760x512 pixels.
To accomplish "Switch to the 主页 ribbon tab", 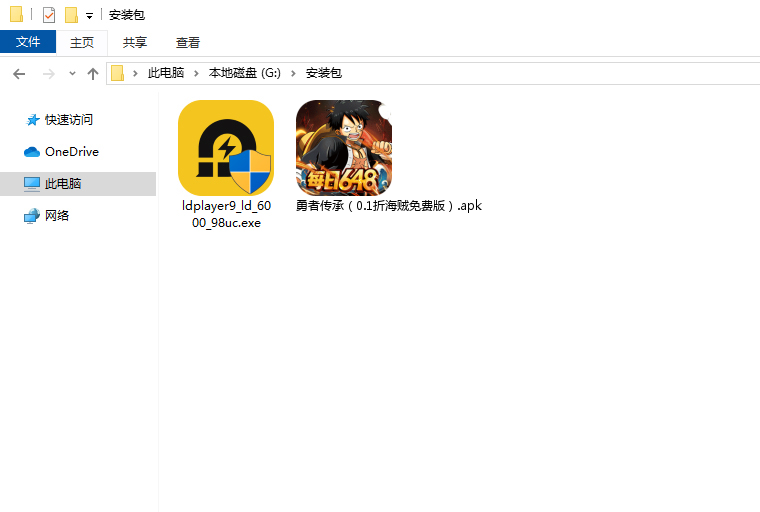I will 82,42.
